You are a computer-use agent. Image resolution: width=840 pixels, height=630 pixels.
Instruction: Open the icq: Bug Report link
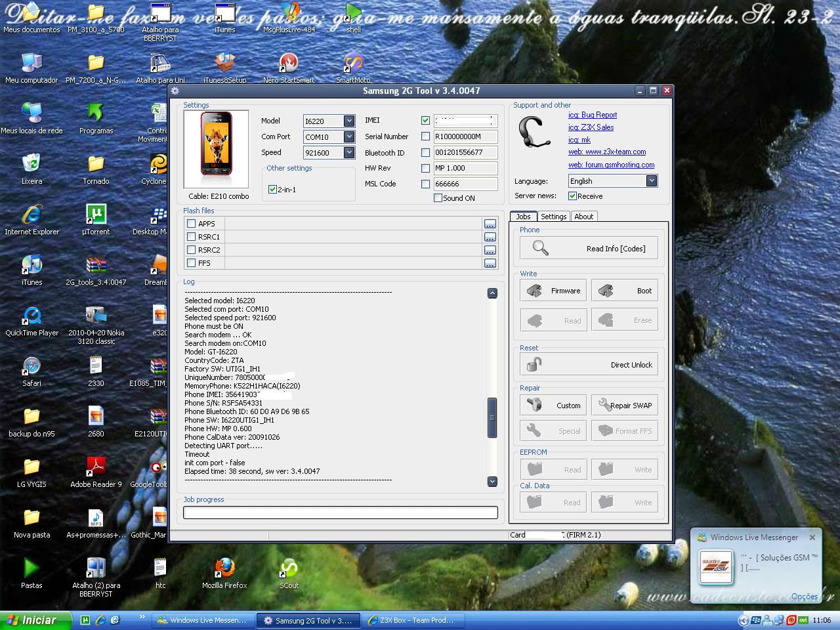pos(593,115)
